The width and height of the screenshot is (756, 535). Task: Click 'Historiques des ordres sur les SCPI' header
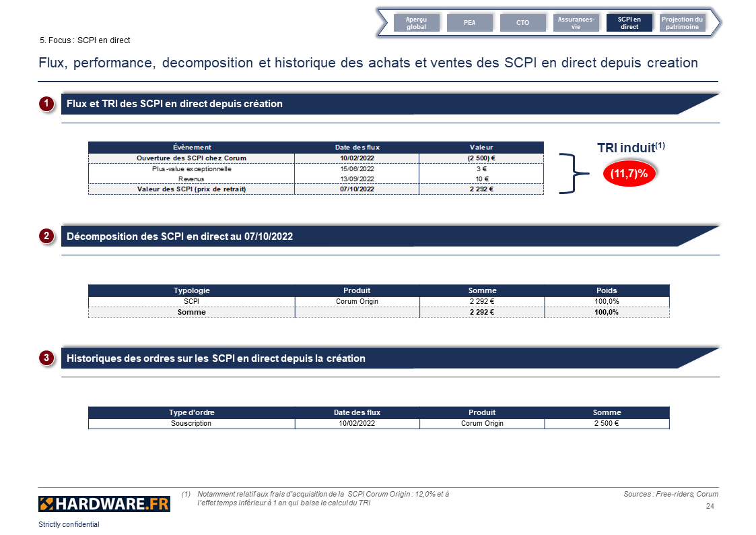pos(216,358)
